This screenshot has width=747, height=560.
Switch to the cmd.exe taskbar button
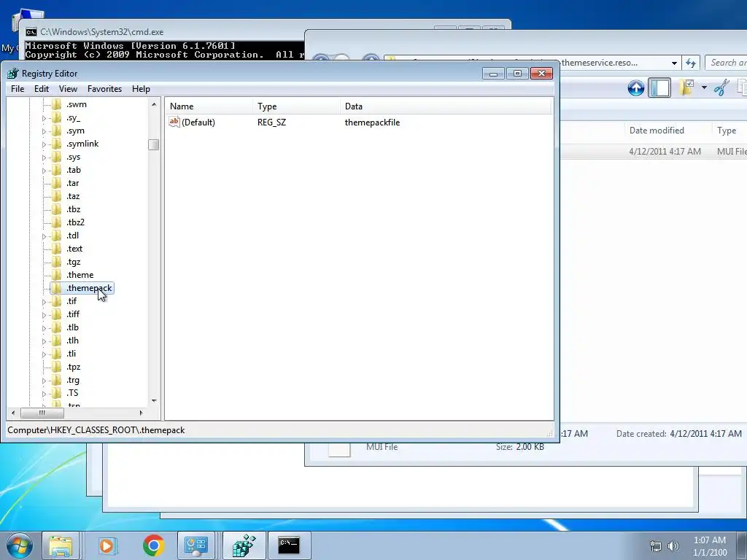(x=289, y=545)
